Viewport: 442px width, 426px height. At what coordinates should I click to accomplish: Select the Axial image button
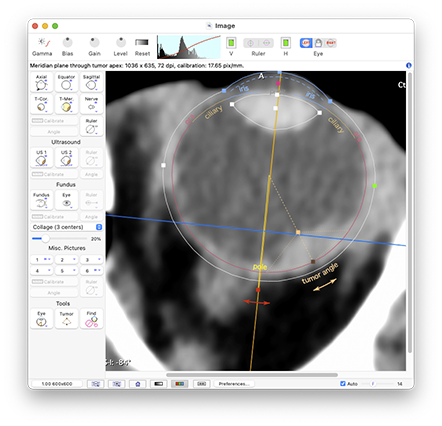click(41, 82)
